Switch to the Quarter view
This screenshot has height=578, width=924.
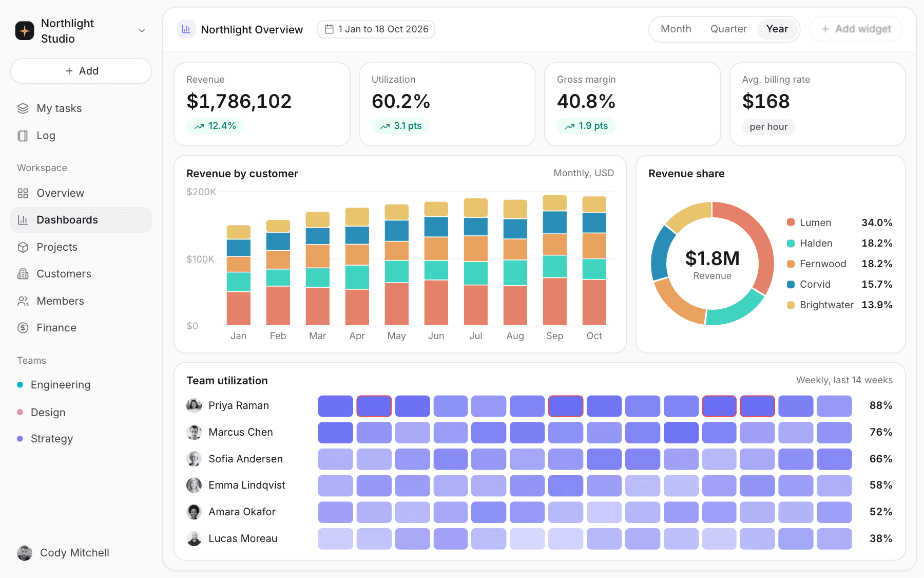pyautogui.click(x=728, y=29)
